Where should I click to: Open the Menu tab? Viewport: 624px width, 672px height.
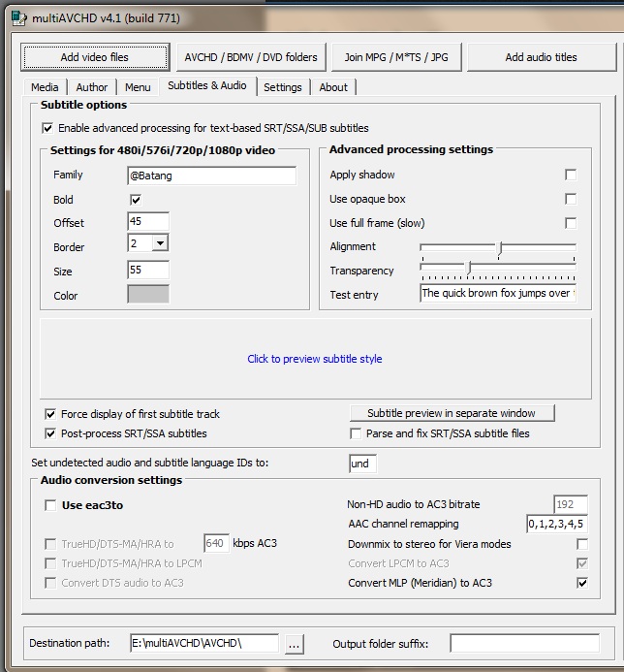[138, 87]
